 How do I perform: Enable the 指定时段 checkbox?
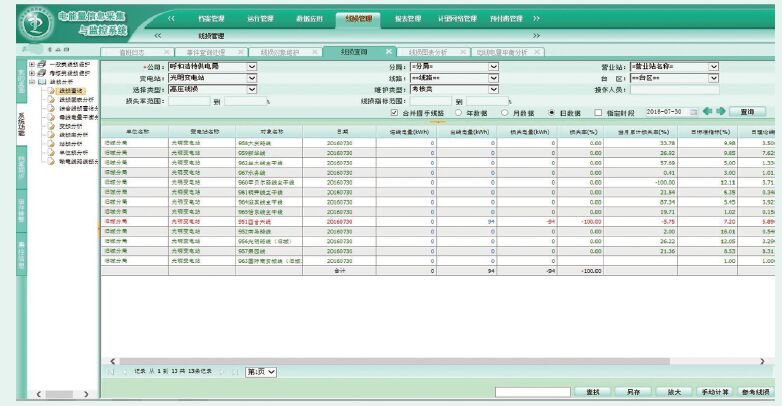(x=598, y=112)
